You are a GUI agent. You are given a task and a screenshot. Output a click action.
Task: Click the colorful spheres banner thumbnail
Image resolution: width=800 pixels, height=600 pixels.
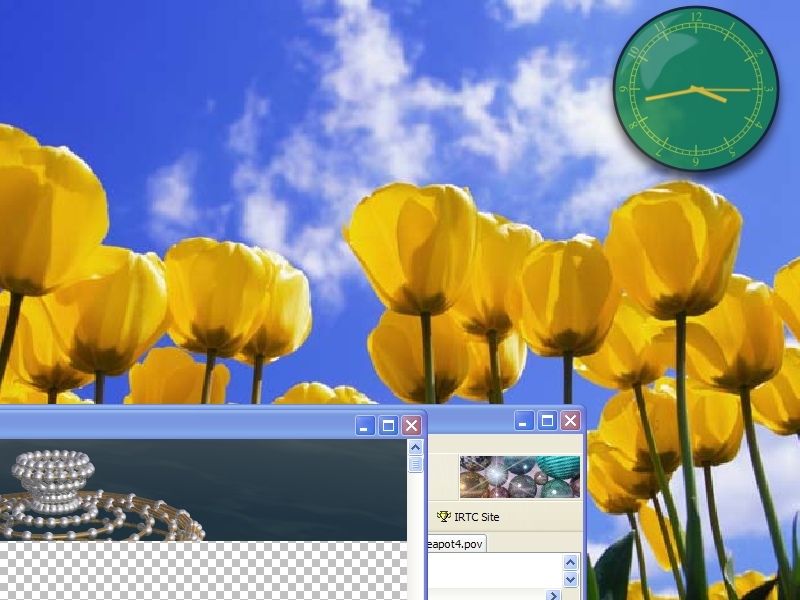click(x=520, y=477)
